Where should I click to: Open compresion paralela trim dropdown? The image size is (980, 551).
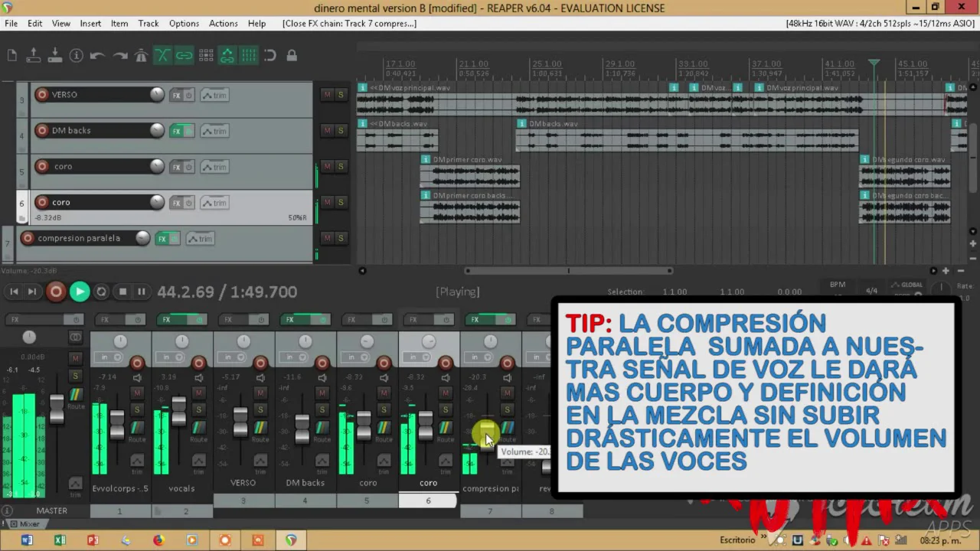[201, 239]
